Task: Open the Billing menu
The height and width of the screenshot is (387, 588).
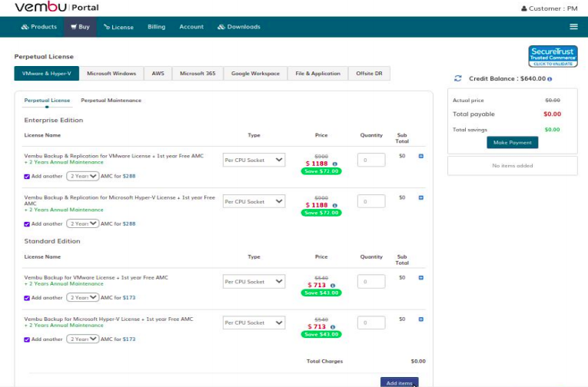Action: pos(156,27)
